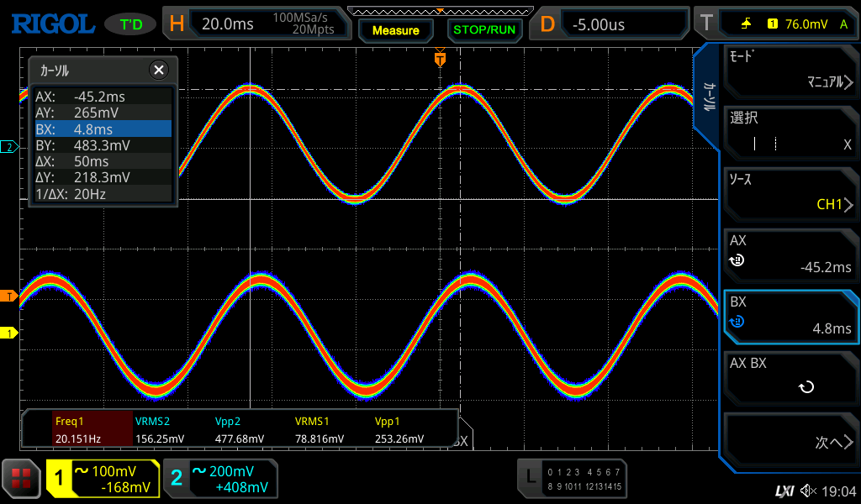Screen dimensions: 861x504
Task: Click the cursor side tab label
Action: 709,98
